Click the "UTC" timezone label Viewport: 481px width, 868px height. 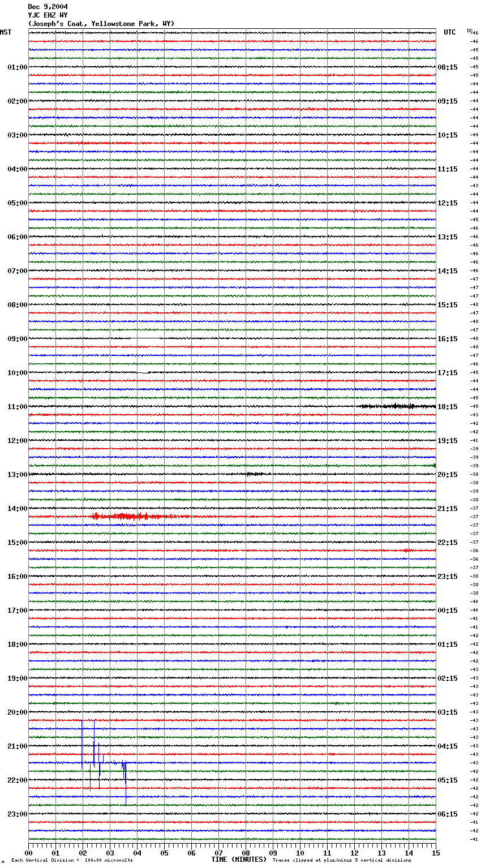point(450,32)
